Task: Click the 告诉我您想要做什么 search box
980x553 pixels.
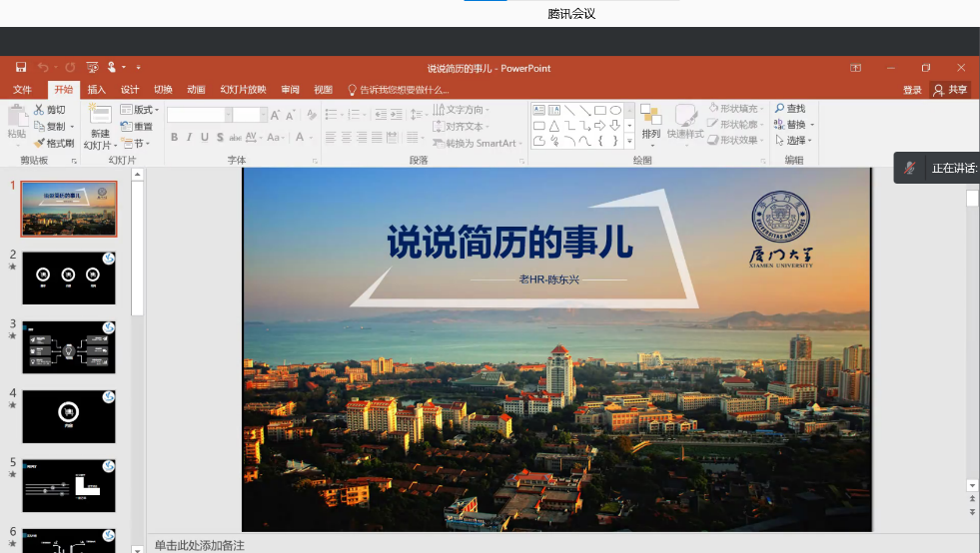Action: [x=399, y=90]
